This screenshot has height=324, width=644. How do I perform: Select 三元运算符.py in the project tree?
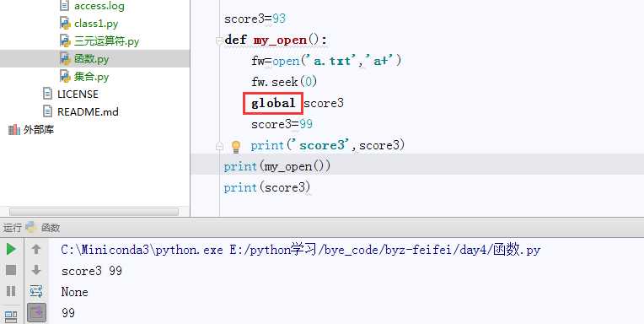(106, 41)
